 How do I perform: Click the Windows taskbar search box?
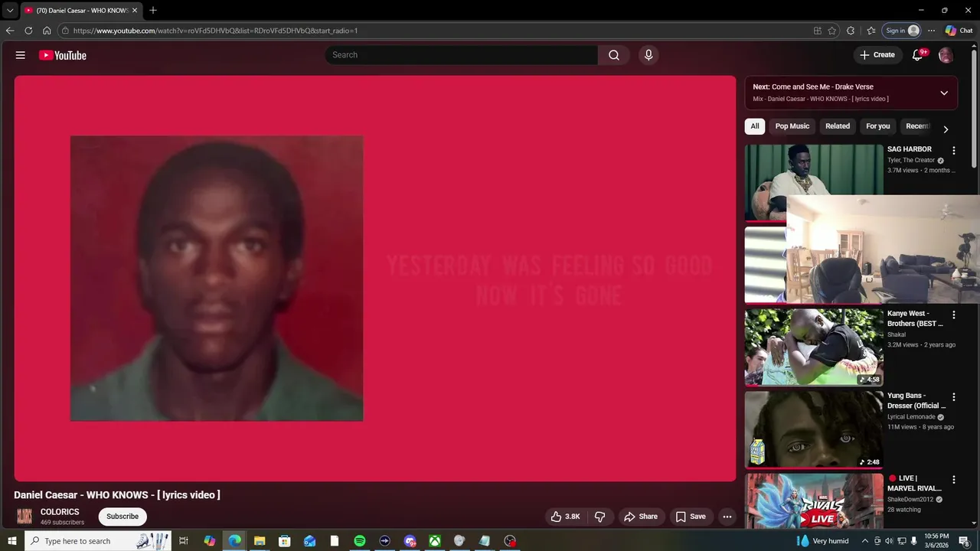click(x=97, y=541)
